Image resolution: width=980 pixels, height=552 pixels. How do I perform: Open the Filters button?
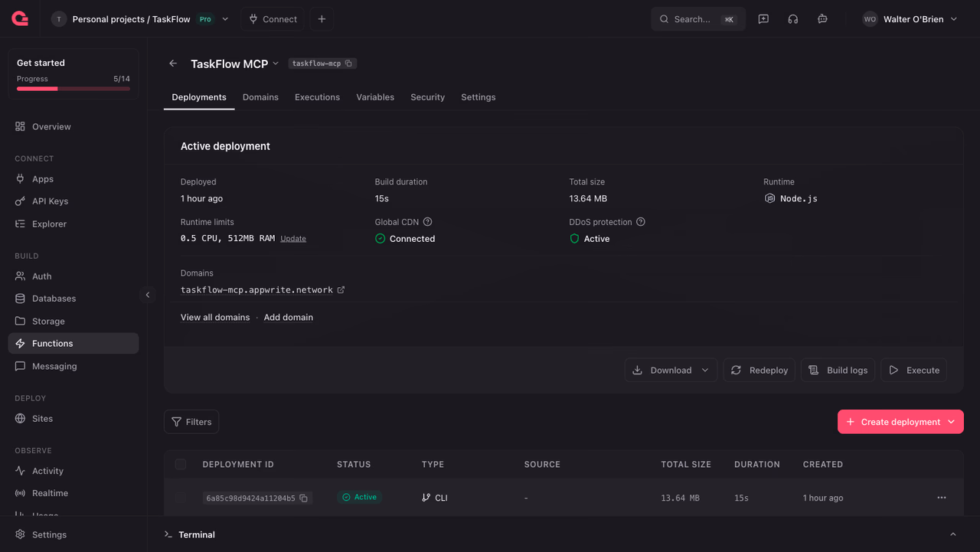click(191, 422)
